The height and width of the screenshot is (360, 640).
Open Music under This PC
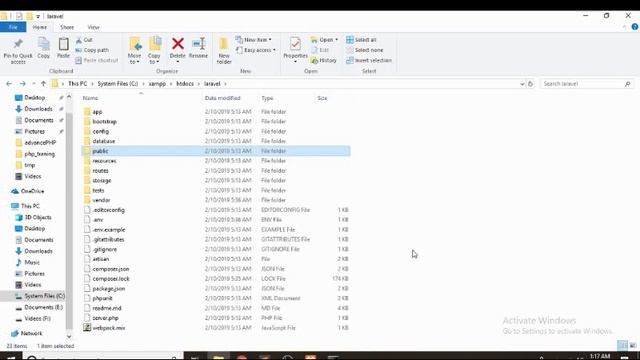tap(28, 262)
